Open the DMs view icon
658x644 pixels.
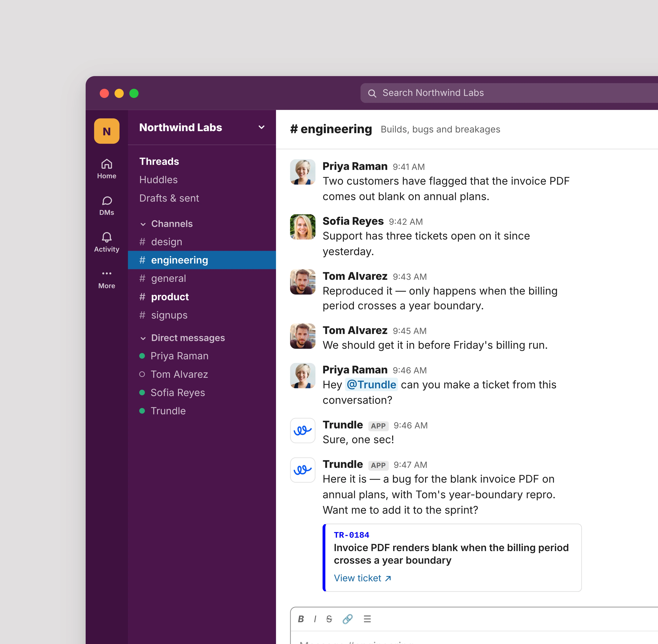click(107, 201)
